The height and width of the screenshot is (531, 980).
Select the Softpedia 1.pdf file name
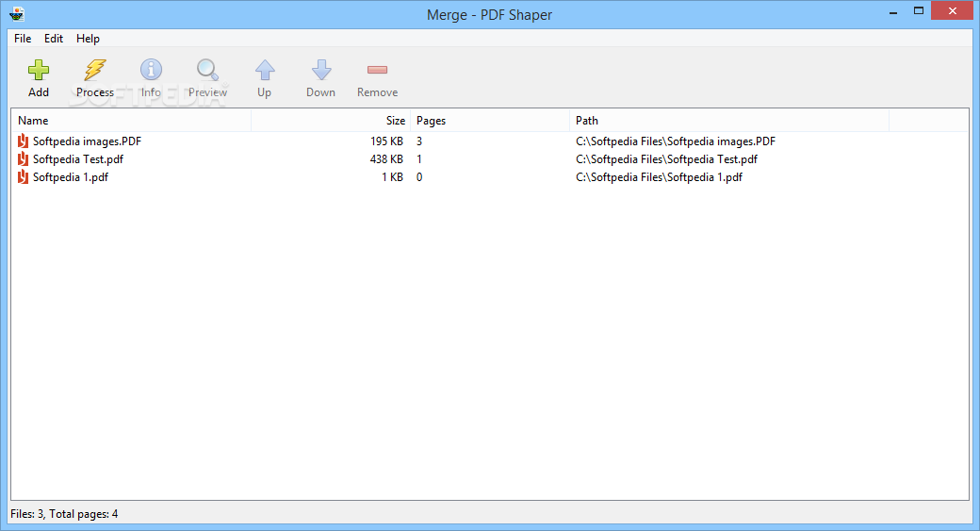click(x=71, y=177)
